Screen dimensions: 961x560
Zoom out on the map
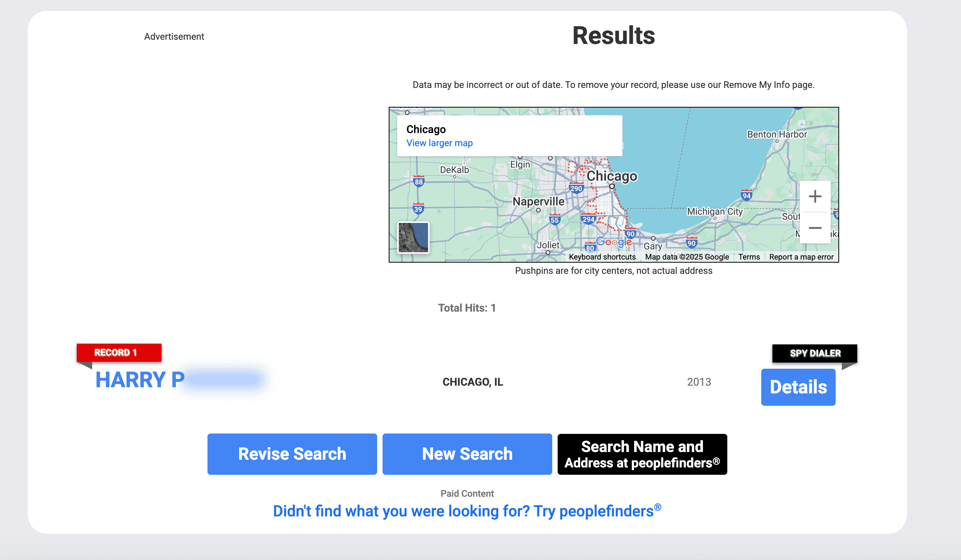[815, 228]
